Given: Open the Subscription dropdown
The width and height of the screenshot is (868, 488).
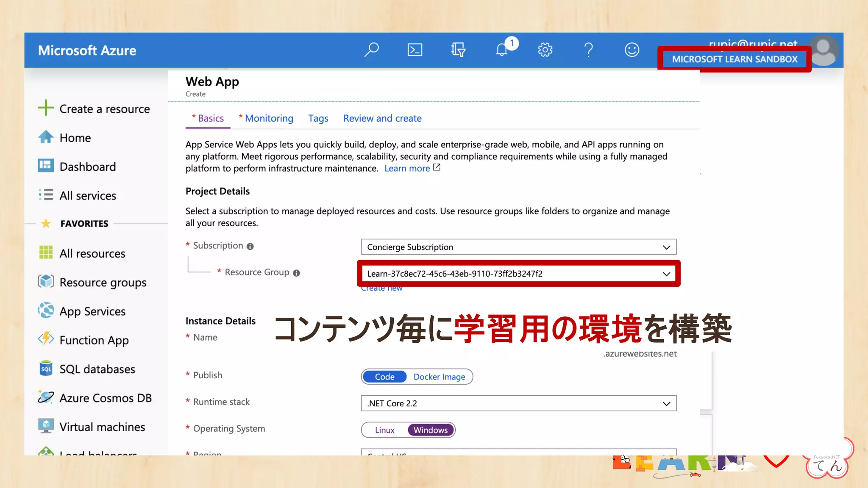Looking at the screenshot, I should click(x=518, y=247).
